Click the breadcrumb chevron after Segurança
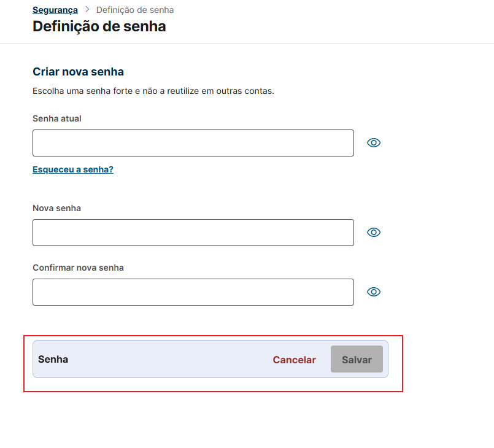494x448 pixels. (87, 10)
